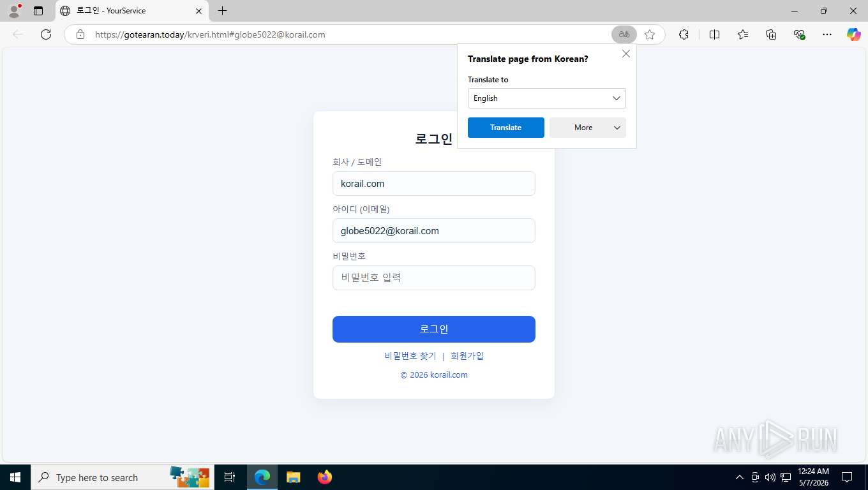Open the 비밀번호 찾기 link
The width and height of the screenshot is (868, 490).
click(410, 356)
